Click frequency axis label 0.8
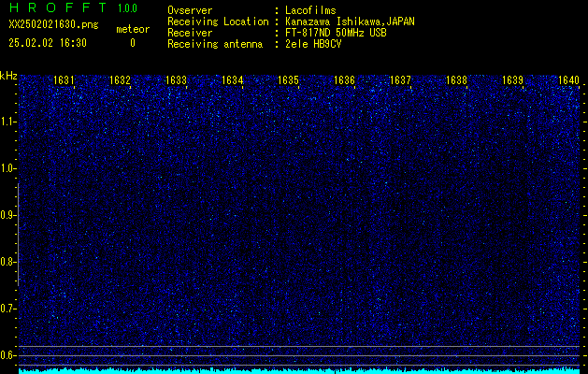The image size is (588, 374). coord(7,262)
